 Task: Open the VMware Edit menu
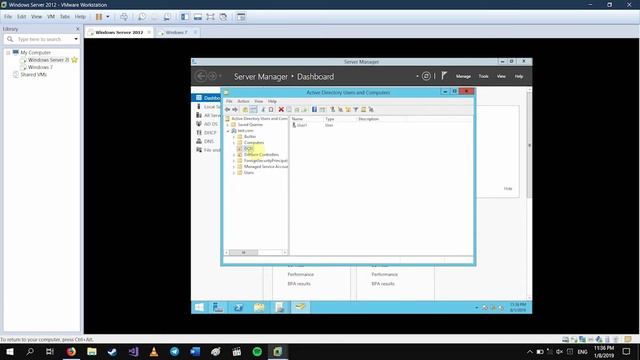pyautogui.click(x=22, y=17)
